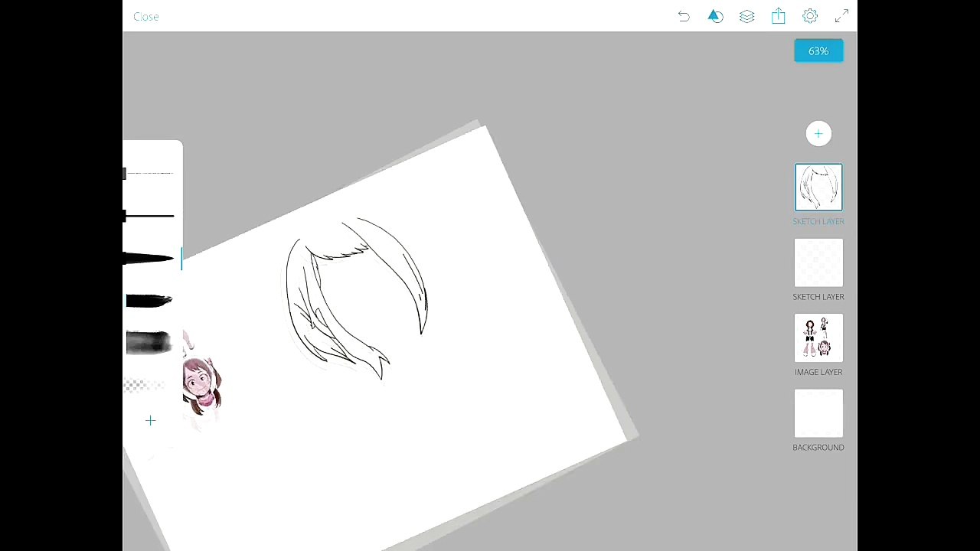Share the drawing via share icon
Image resolution: width=980 pixels, height=551 pixels.
point(778,16)
